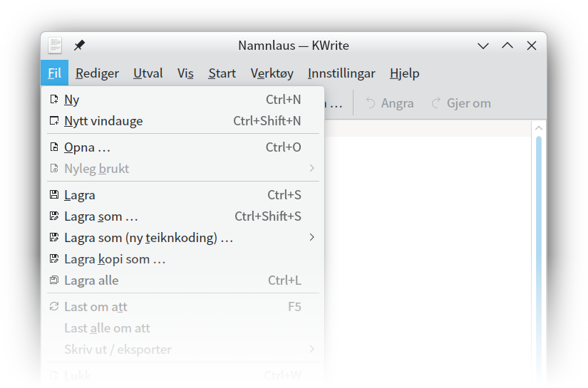
Task: Click the Gjer om redo toolbar button
Action: (461, 103)
